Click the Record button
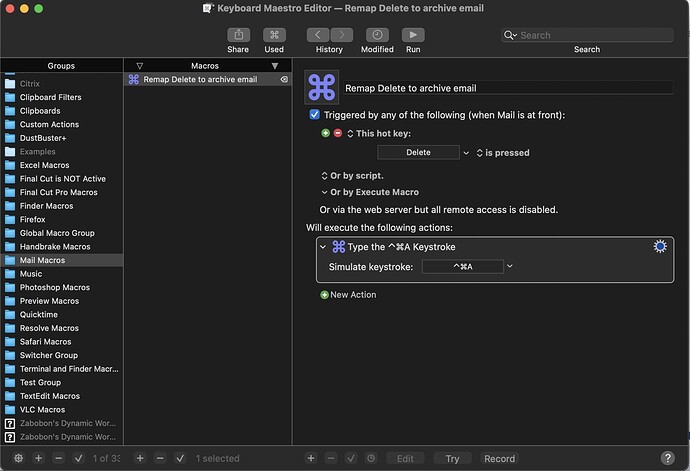The height and width of the screenshot is (471, 690). click(x=499, y=458)
